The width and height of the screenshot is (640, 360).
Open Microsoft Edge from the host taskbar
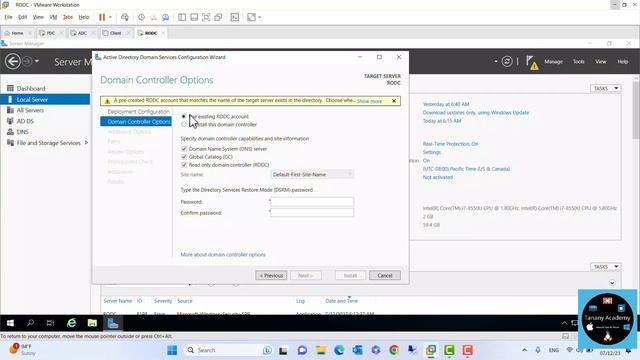click(339, 350)
